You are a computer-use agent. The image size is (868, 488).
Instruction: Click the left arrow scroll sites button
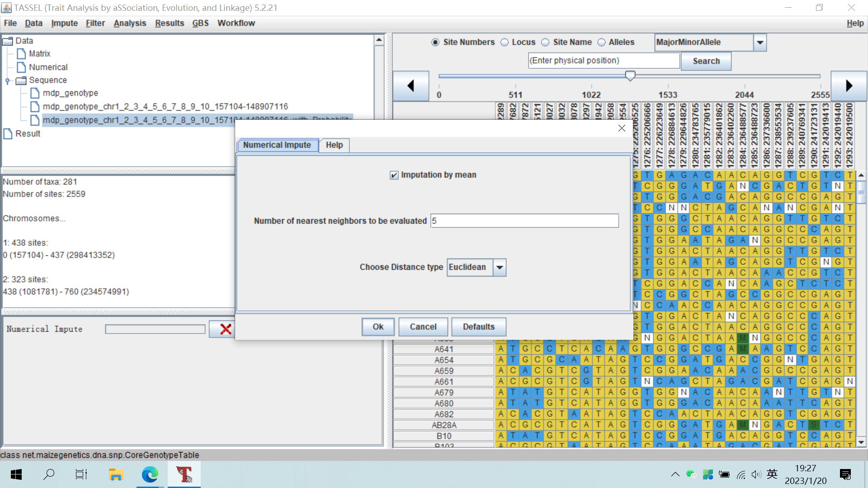coord(410,86)
